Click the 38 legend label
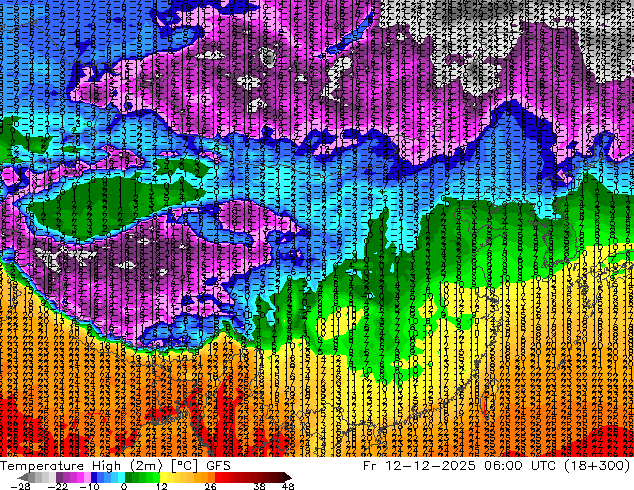634x490 pixels. coord(259,486)
